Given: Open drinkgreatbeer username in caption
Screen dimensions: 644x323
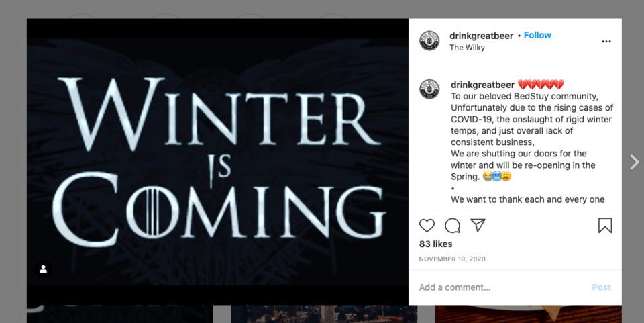Looking at the screenshot, I should coord(482,85).
